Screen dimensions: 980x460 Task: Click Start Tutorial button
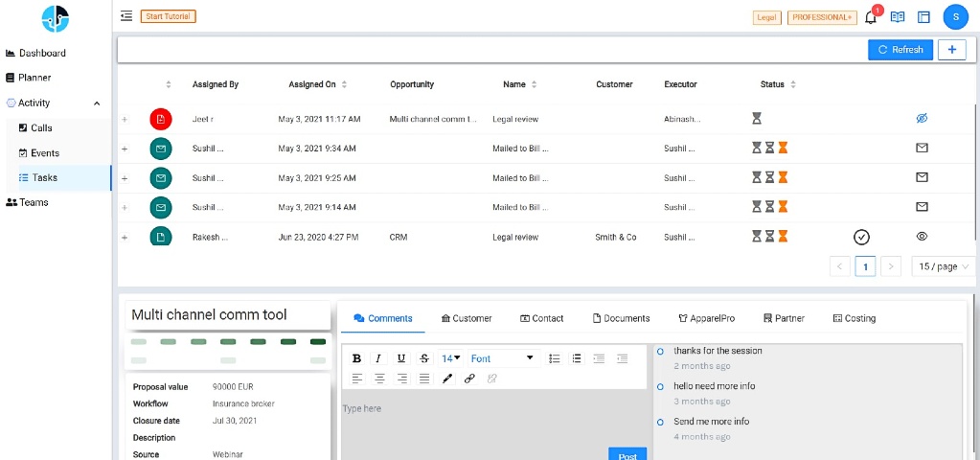169,16
